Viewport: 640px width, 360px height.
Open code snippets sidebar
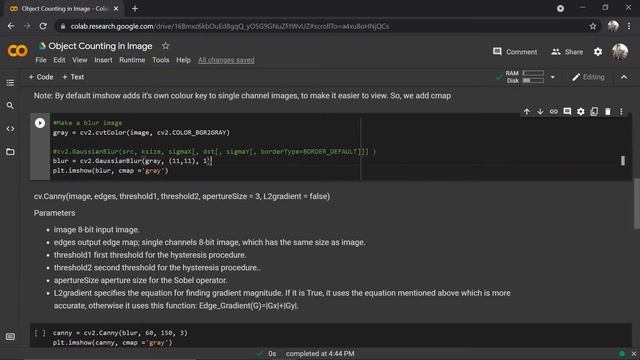tap(10, 129)
